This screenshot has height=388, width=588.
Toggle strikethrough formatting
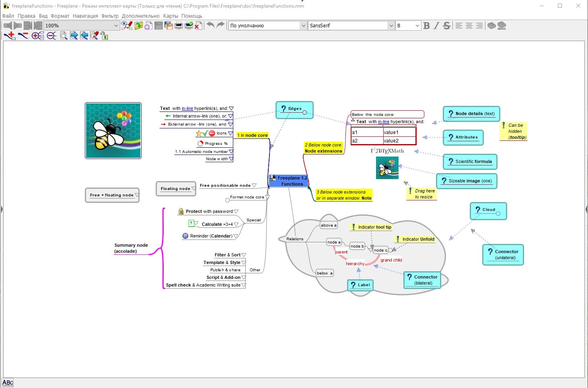pyautogui.click(x=446, y=25)
